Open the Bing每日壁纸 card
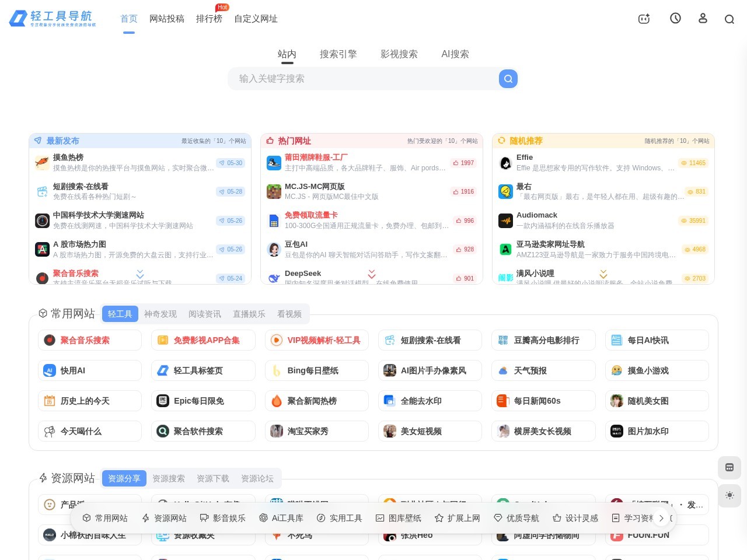The height and width of the screenshot is (560, 747). click(317, 370)
